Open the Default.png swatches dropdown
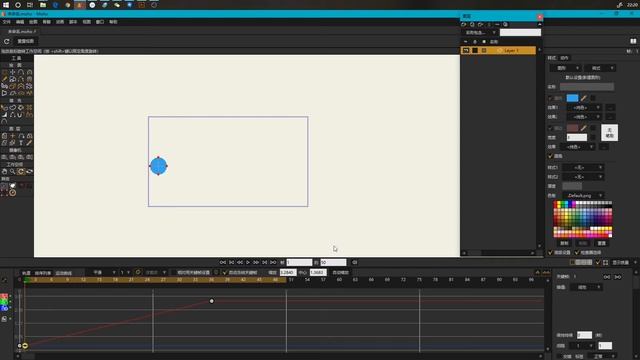This screenshot has height=360, width=640. pos(582,196)
